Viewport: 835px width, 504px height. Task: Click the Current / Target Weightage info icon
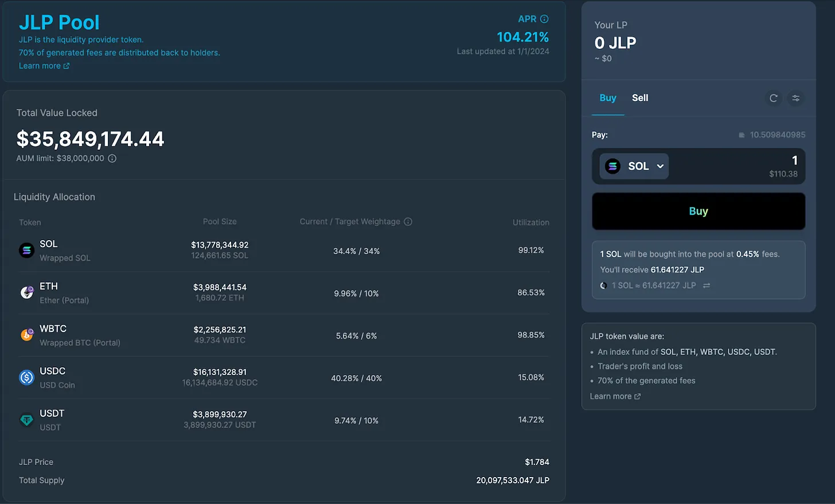(408, 222)
